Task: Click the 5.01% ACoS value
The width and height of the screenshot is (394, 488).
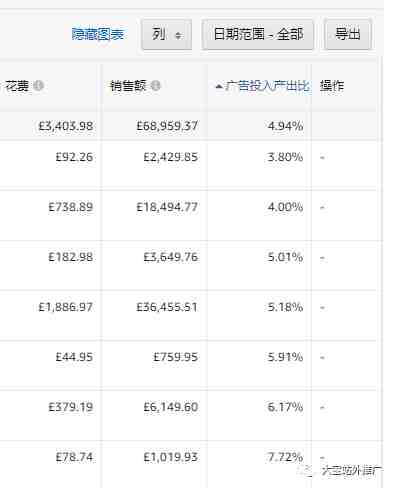Action: pos(285,257)
